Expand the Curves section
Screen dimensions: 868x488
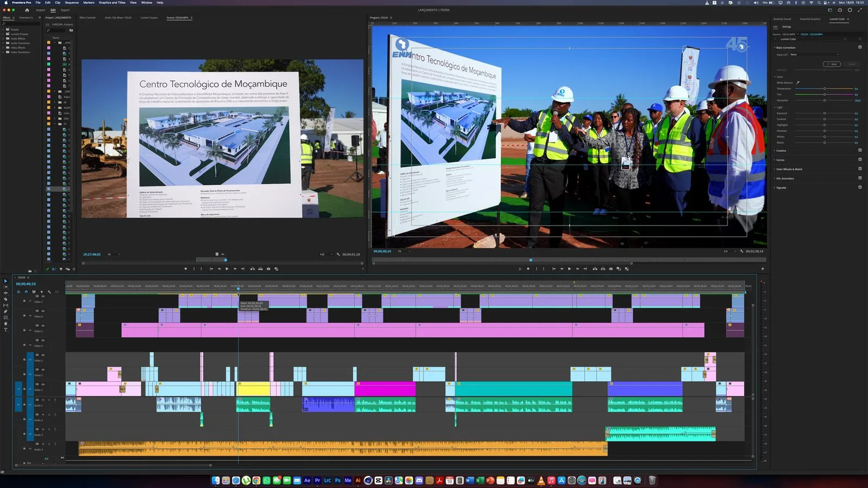coord(775,160)
